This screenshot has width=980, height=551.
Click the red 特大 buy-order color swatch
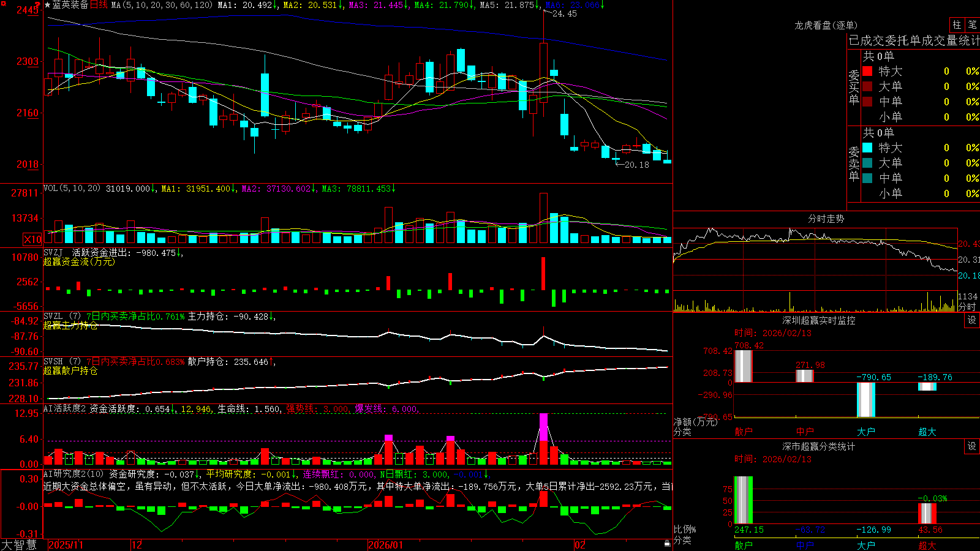click(867, 71)
